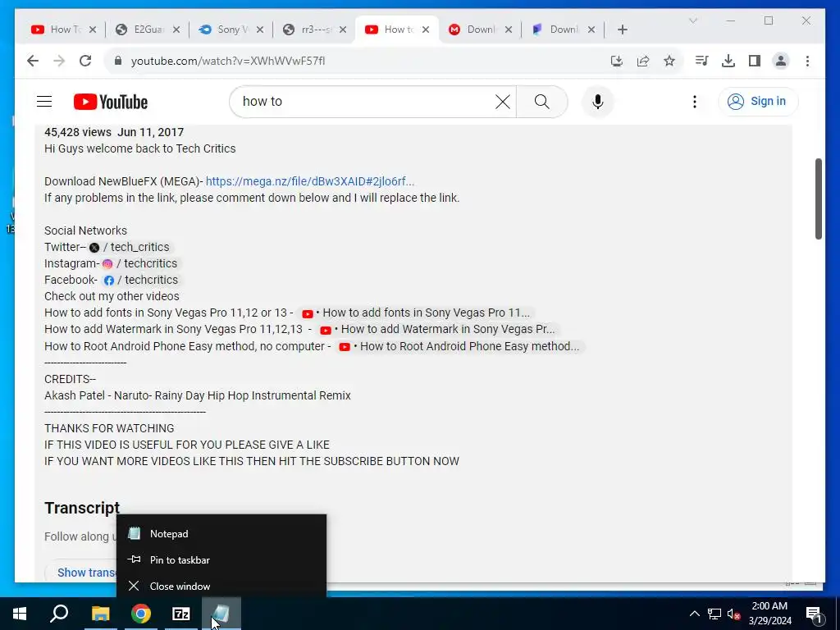This screenshot has width=840, height=630.
Task: Close the Sony Vegas tab
Action: 260,30
